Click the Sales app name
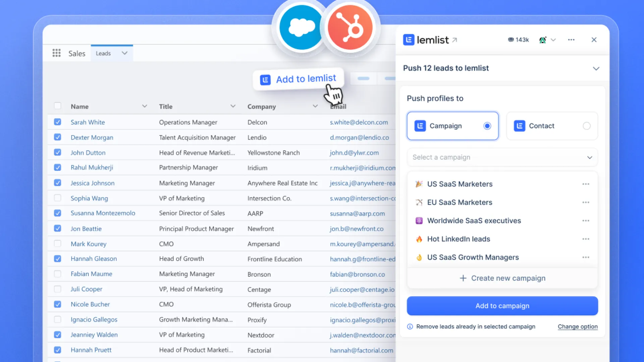The width and height of the screenshot is (644, 362). pyautogui.click(x=77, y=54)
